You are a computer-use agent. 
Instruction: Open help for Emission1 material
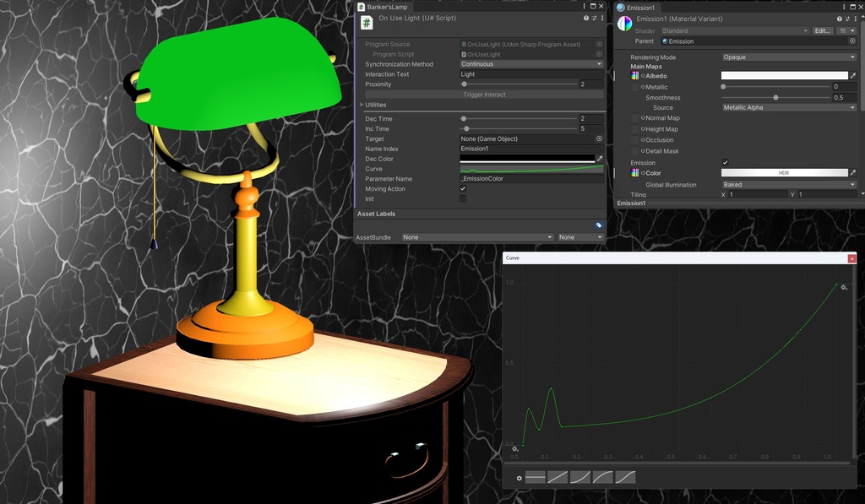click(839, 19)
